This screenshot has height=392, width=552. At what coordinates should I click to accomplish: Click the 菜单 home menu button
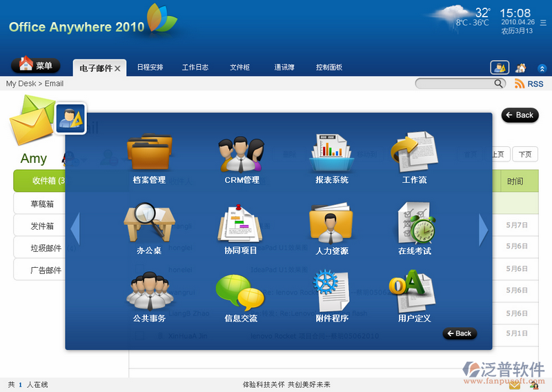36,65
